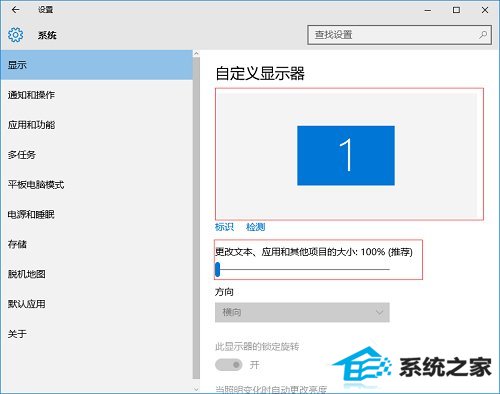Maximize the Settings window

click(456, 10)
